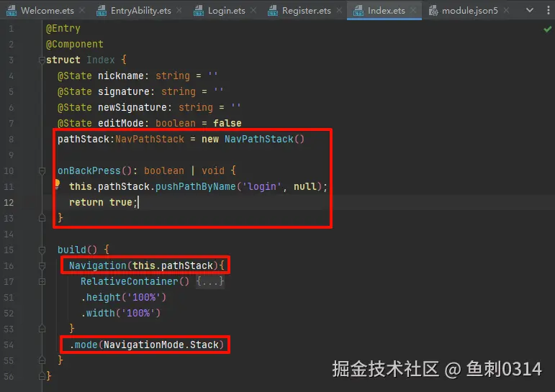Close the module.json5 tab

[506, 10]
